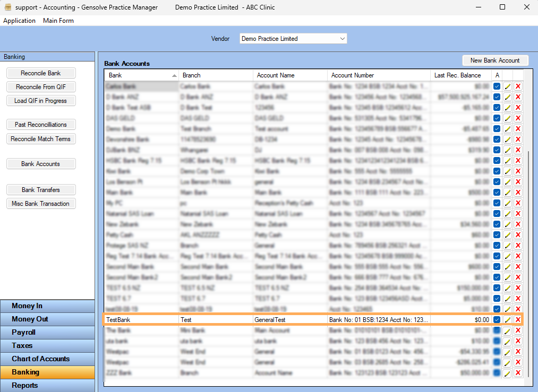Delete the account named The Bank
This screenshot has height=392, width=538.
click(518, 330)
